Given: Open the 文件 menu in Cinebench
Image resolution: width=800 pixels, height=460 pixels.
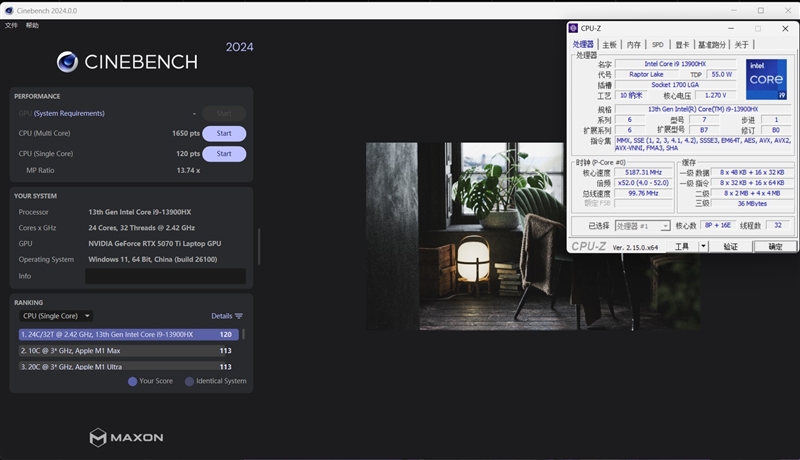Looking at the screenshot, I should click(11, 25).
